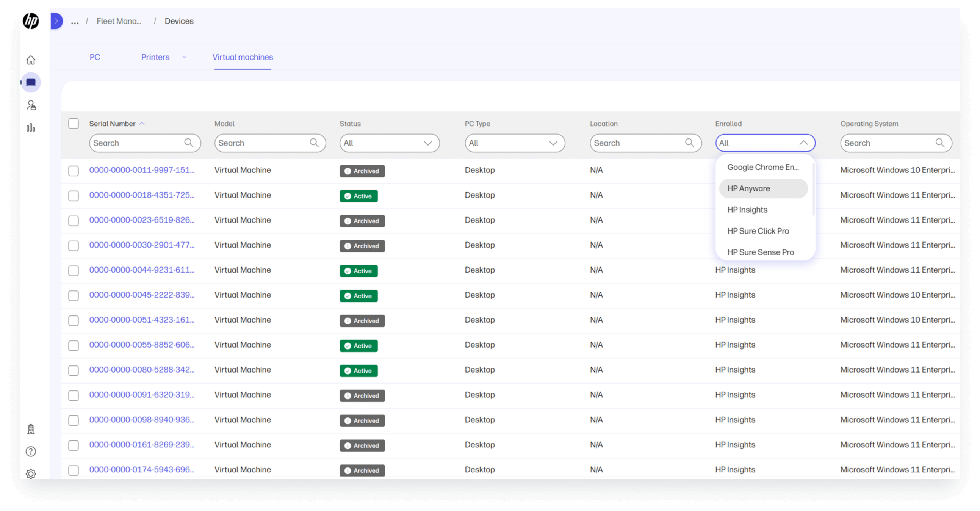Open the Users icon in sidebar
The image size is (980, 511).
pyautogui.click(x=31, y=105)
